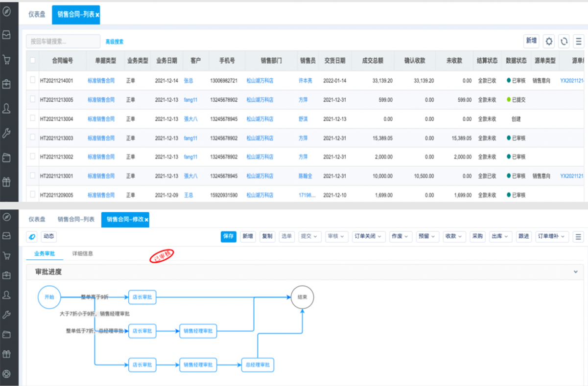The height and width of the screenshot is (386, 588).
Task: Collapse the 审批进度 panel chevron
Action: 576,272
